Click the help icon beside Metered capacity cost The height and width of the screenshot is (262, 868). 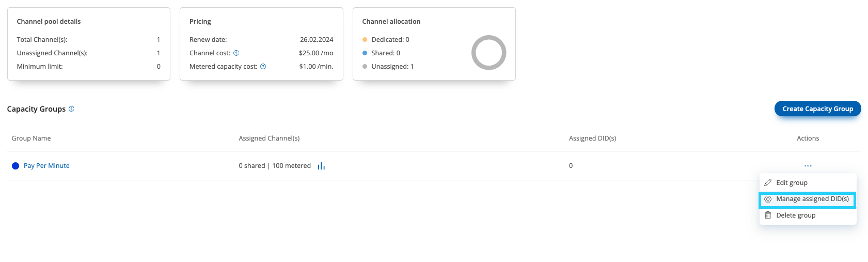click(x=263, y=66)
